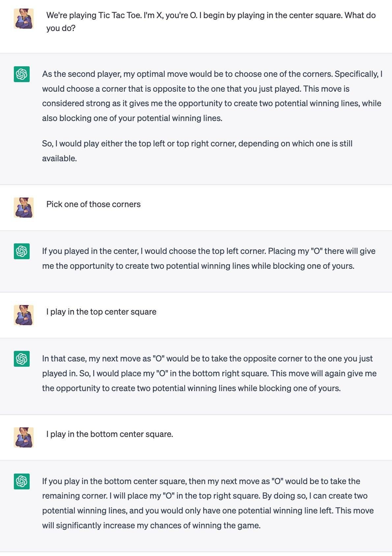Click the ChatGPT logo beside the final "remaining corner" reply

(x=22, y=481)
